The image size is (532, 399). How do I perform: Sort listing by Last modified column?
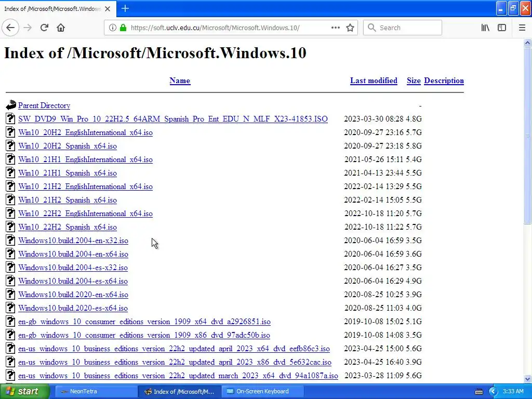point(374,81)
